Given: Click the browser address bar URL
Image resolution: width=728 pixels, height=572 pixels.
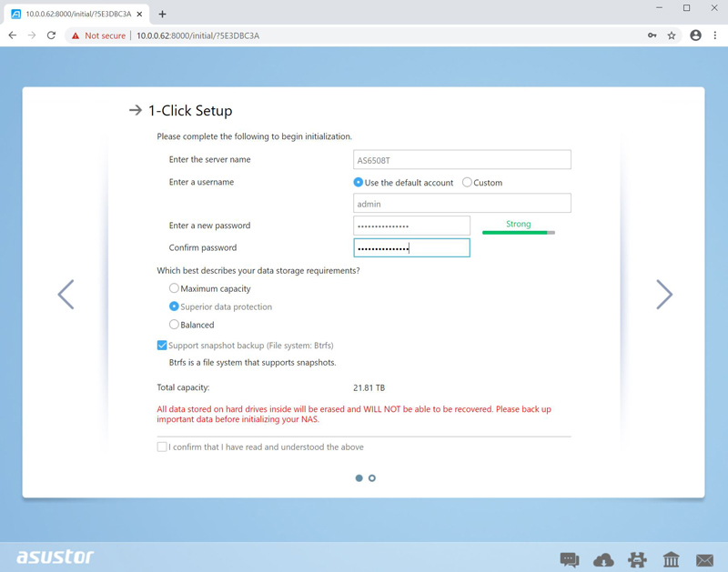Looking at the screenshot, I should point(197,35).
